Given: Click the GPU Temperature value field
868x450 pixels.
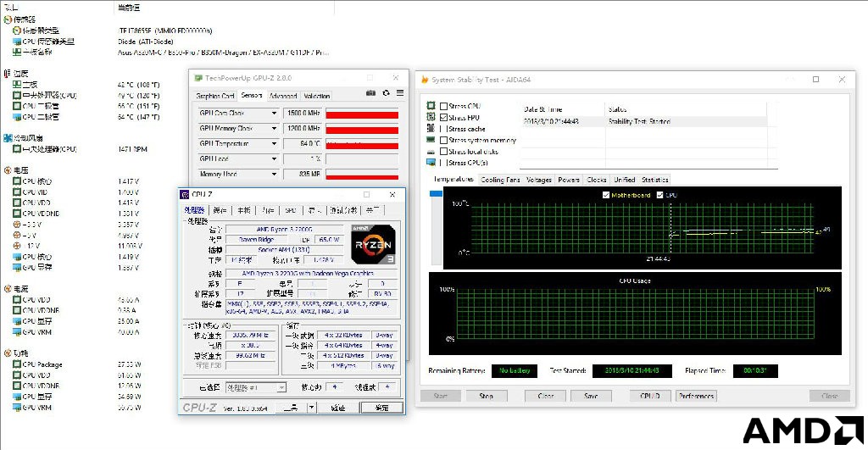Looking at the screenshot, I should [x=303, y=143].
